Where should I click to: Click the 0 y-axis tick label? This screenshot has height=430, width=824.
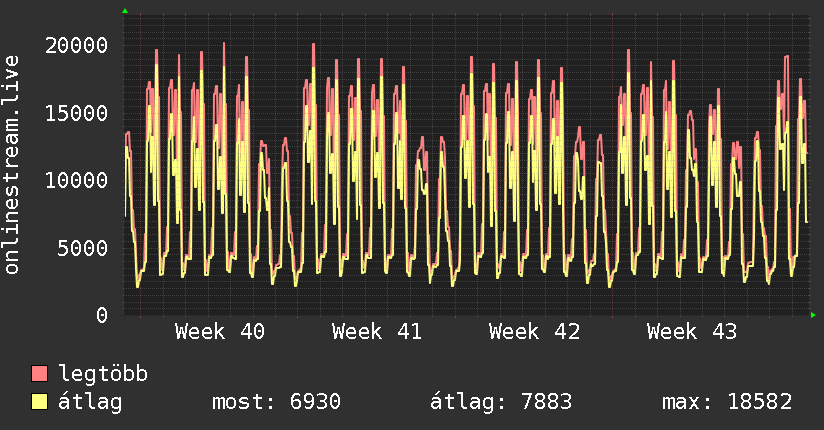(x=102, y=315)
